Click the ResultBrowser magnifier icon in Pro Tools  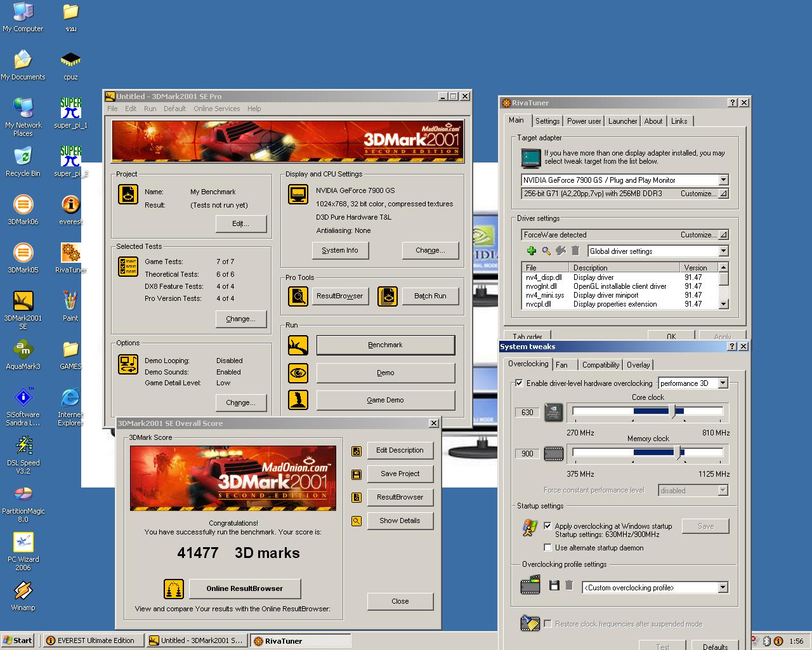(298, 296)
